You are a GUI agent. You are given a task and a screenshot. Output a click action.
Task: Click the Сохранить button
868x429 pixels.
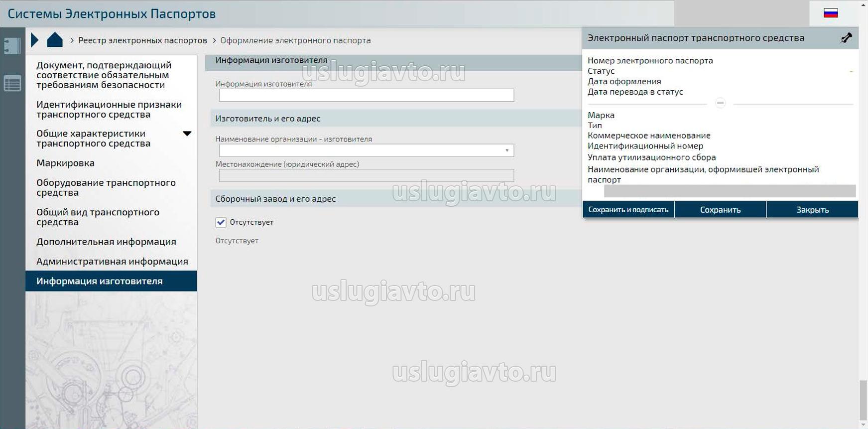[x=720, y=210]
